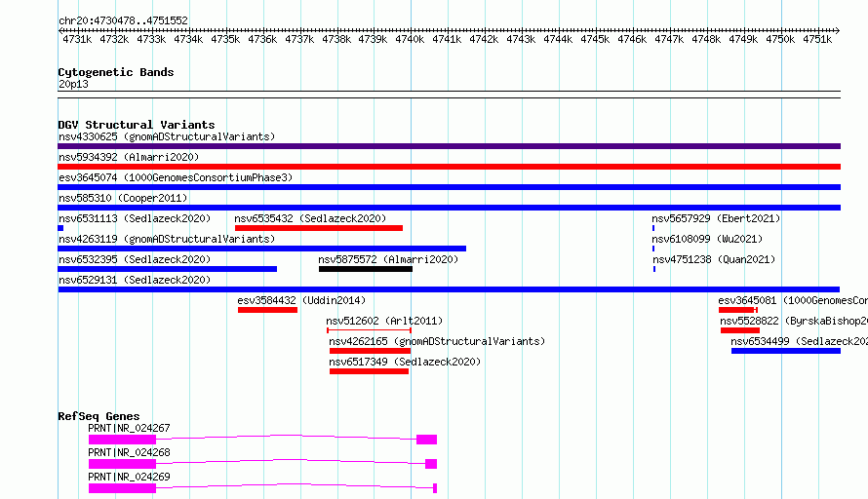Screen dimensions: 868x499
Task: Click the nsv6535432 Sedlazeck2020 red bar
Action: tap(318, 228)
